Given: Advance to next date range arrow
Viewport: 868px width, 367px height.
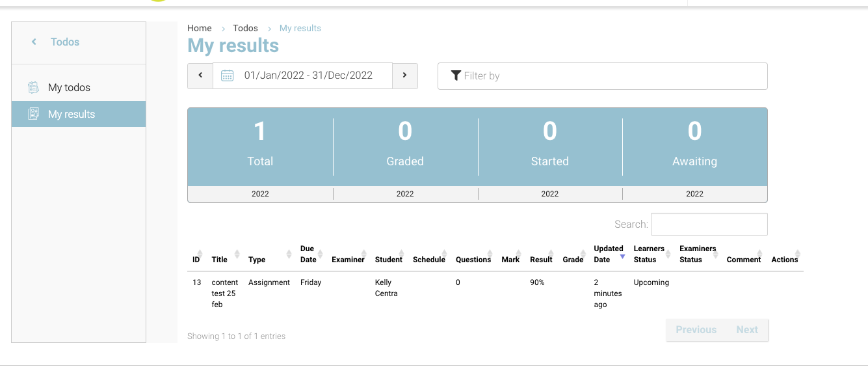Looking at the screenshot, I should 404,75.
